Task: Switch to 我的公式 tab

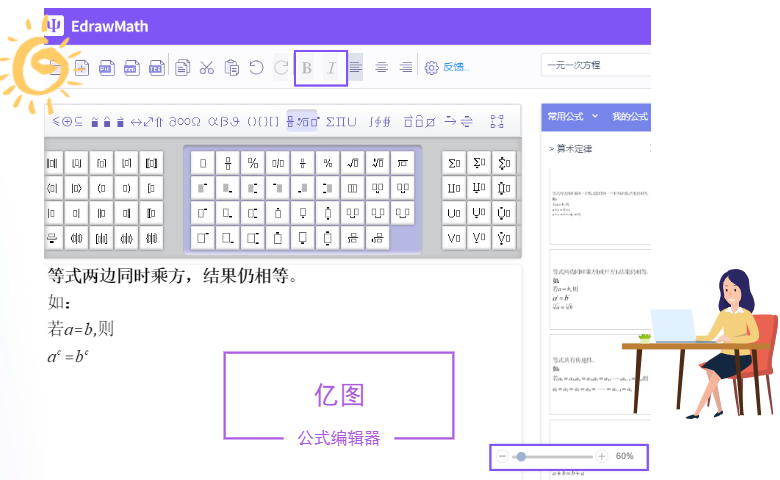Action: (x=630, y=116)
